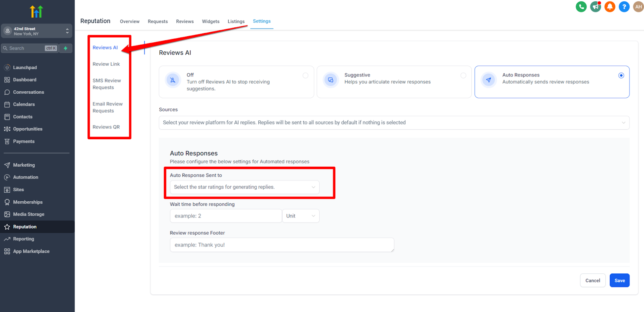
Task: Open the orange notifications bell
Action: click(610, 7)
